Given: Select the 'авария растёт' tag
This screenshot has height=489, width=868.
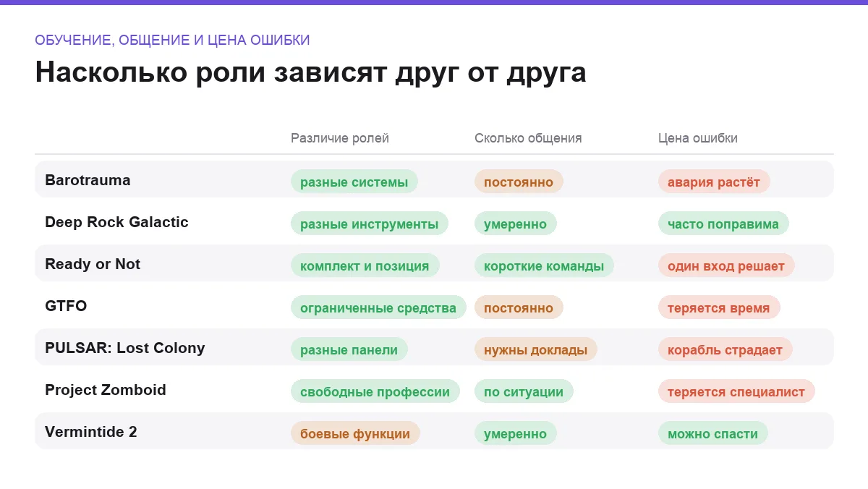Looking at the screenshot, I should point(714,182).
